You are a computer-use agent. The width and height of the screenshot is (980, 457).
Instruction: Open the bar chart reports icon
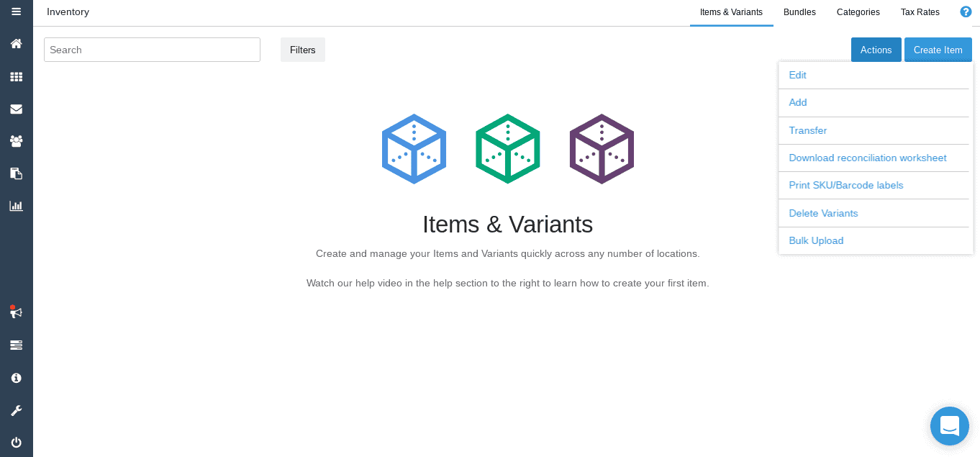16,206
